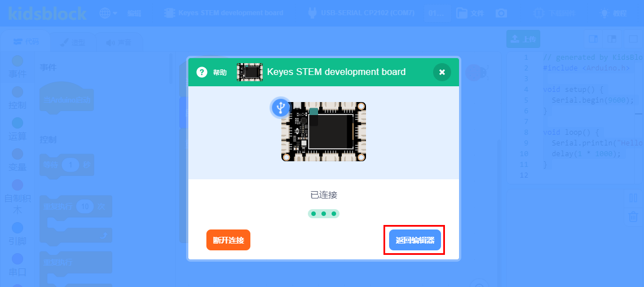The height and width of the screenshot is (287, 644).
Task: Open the File (文件) menu with the folder icon
Action: 470,13
